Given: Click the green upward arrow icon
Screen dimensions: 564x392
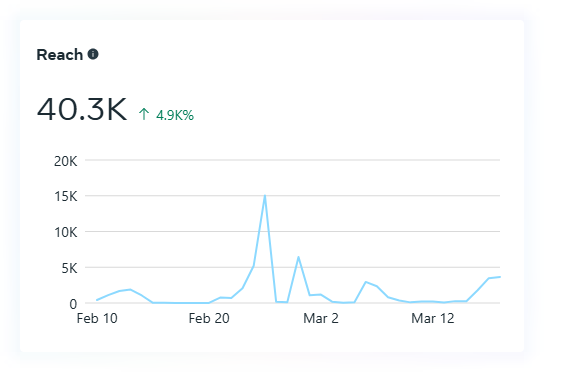Looking at the screenshot, I should pyautogui.click(x=144, y=114).
